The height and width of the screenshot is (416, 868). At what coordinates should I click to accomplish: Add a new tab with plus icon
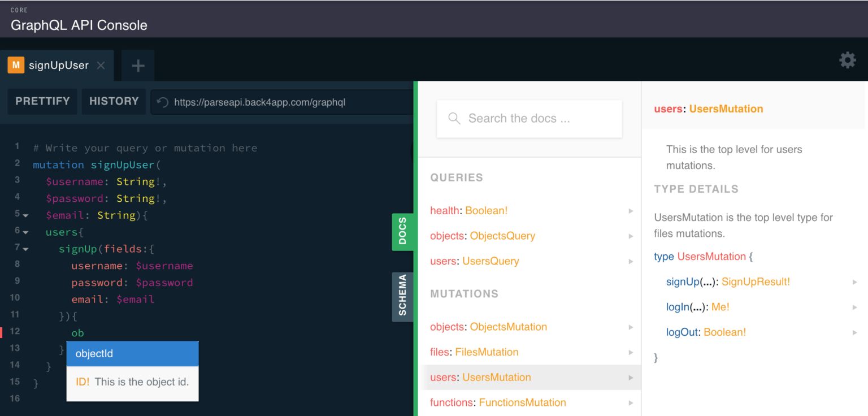coord(138,66)
